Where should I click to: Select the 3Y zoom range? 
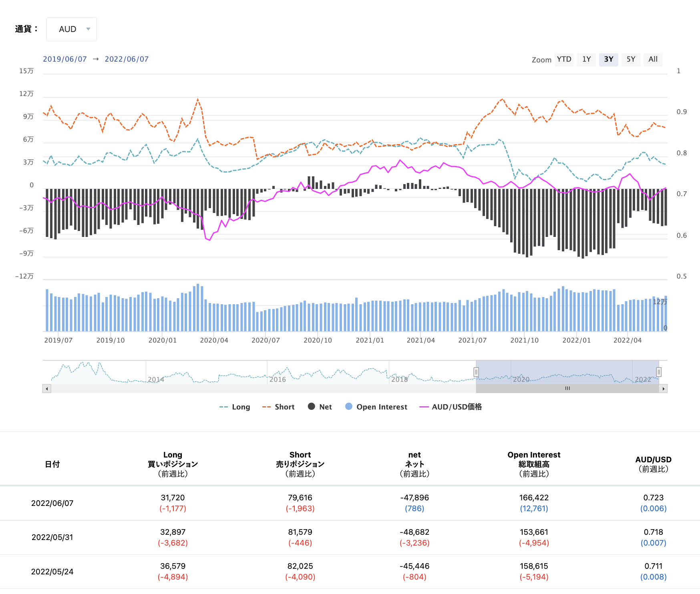[609, 59]
